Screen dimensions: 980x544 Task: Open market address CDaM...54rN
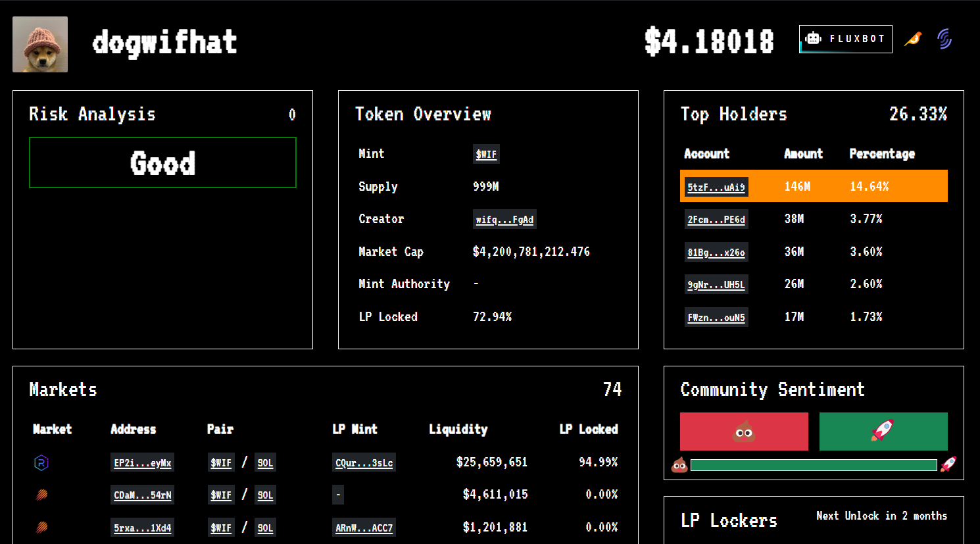point(142,495)
